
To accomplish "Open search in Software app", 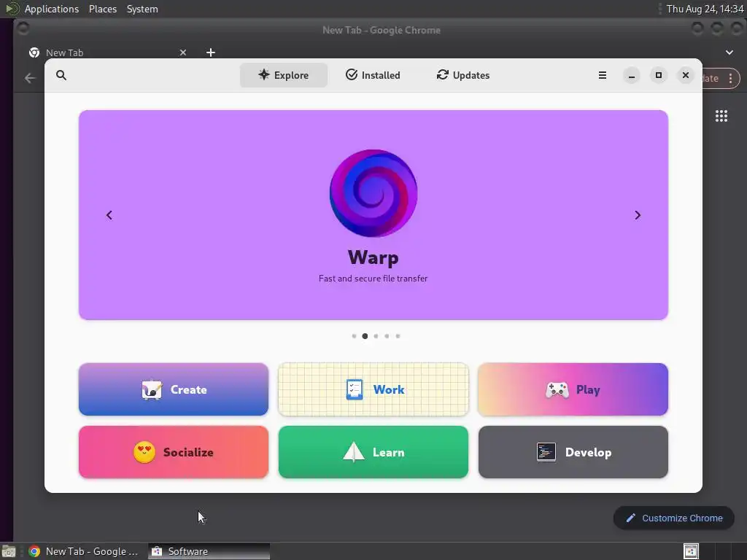I will point(61,75).
